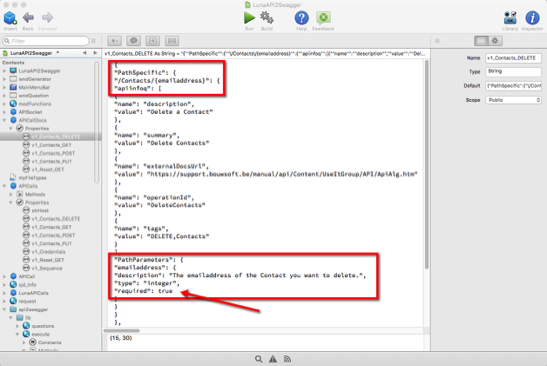
Task: Click the code editor vertical scrollbar
Action: pos(426,164)
